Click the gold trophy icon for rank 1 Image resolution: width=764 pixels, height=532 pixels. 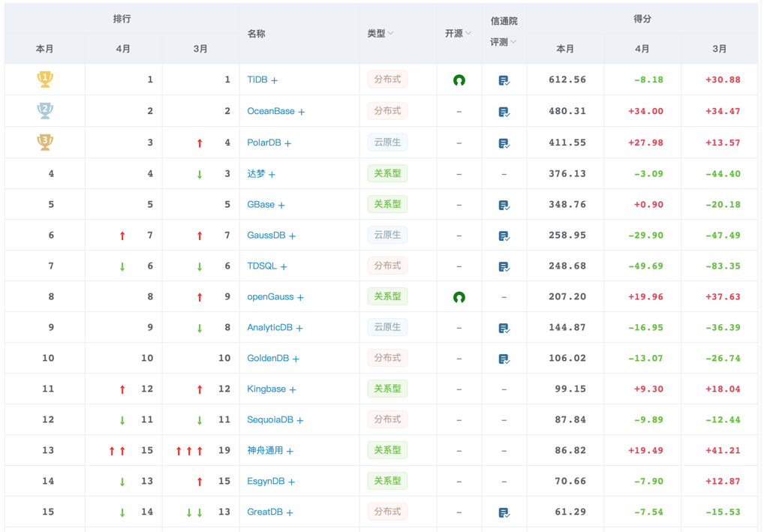(45, 79)
